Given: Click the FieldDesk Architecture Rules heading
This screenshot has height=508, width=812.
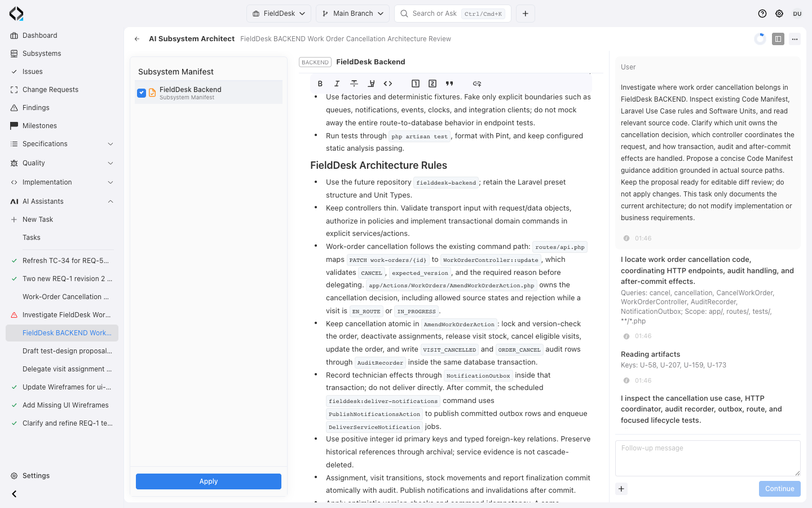Looking at the screenshot, I should pyautogui.click(x=378, y=165).
